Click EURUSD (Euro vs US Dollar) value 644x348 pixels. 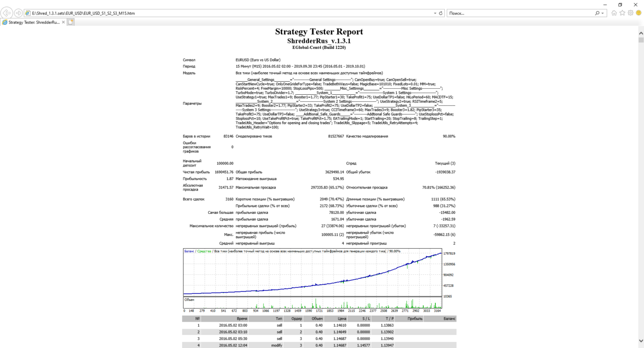(x=258, y=60)
